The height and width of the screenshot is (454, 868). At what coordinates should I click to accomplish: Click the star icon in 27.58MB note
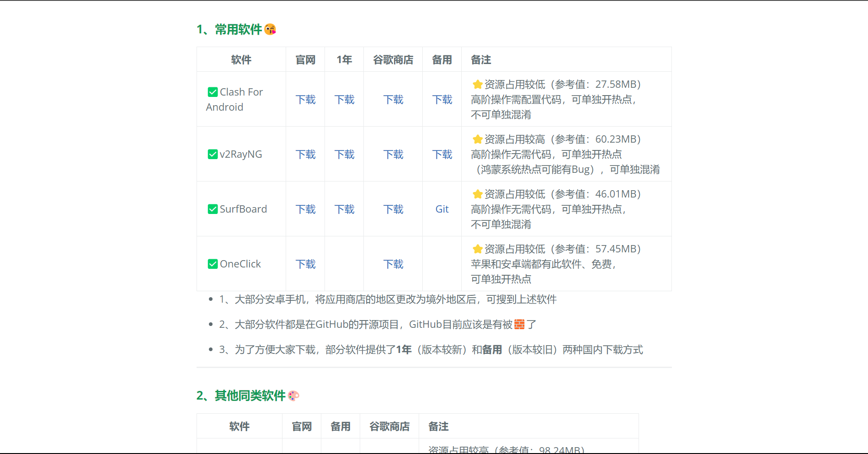click(x=478, y=84)
